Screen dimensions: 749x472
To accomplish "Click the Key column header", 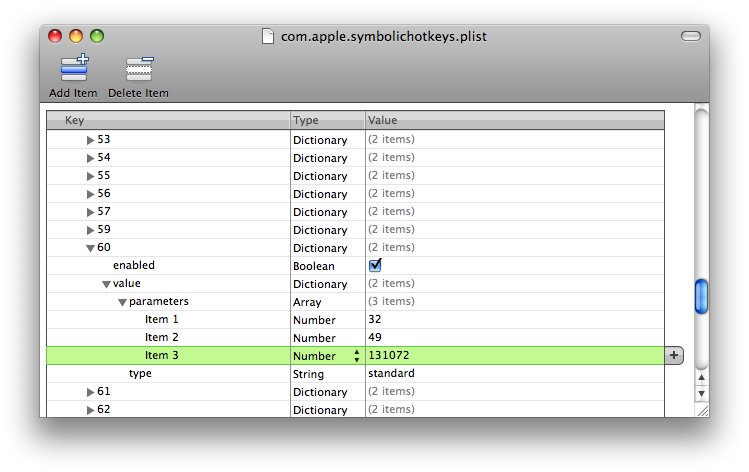I will pos(169,120).
